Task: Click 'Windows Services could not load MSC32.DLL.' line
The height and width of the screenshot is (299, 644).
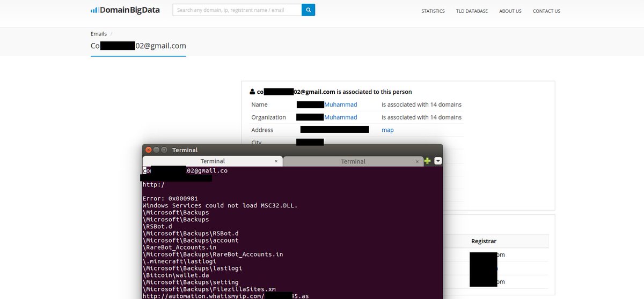Action: (220, 205)
